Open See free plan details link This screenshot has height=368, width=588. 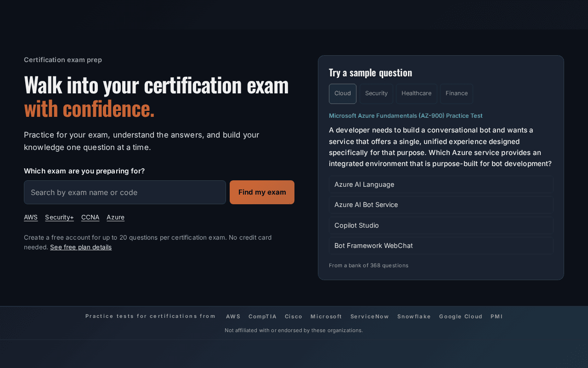click(81, 247)
